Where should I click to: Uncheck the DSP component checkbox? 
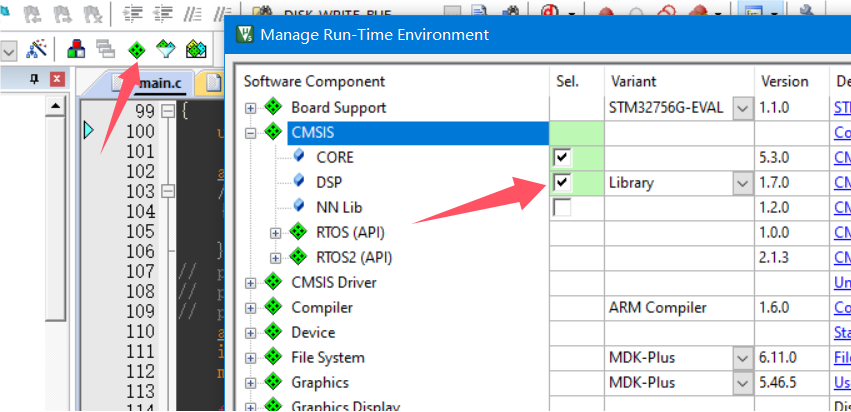tap(562, 182)
